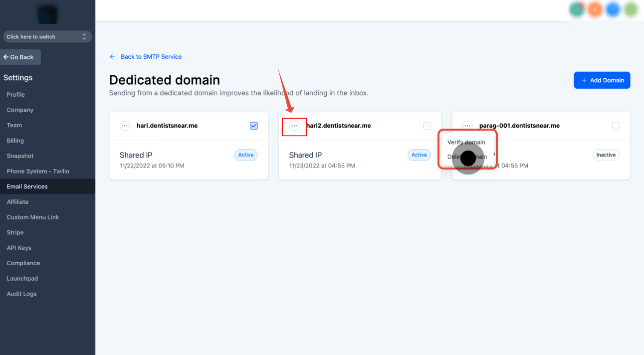Open the Affiliate settings
Image resolution: width=644 pixels, height=355 pixels.
pos(17,202)
